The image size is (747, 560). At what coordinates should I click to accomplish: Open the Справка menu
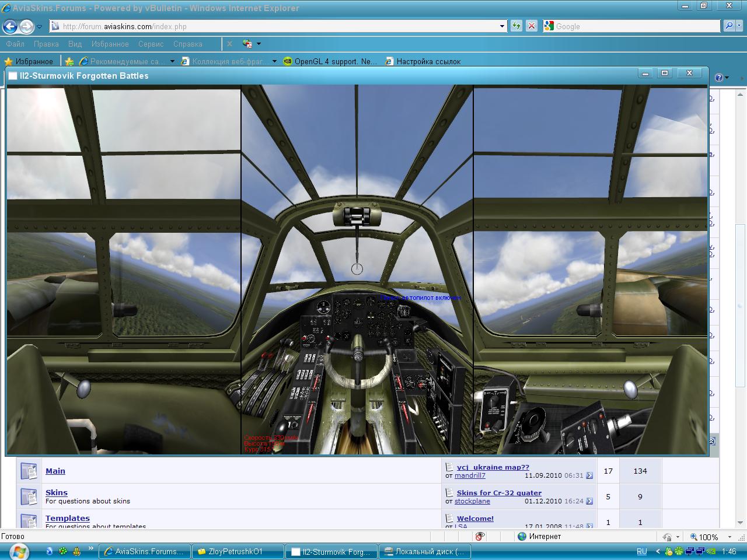point(188,44)
